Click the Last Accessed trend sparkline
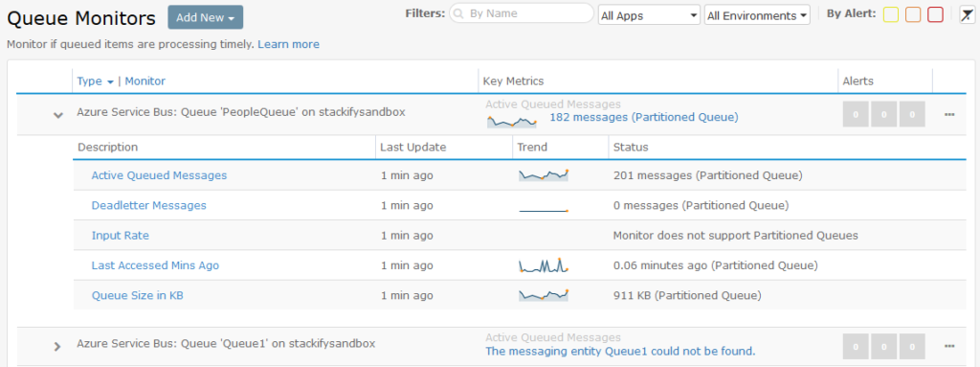 tap(544, 265)
